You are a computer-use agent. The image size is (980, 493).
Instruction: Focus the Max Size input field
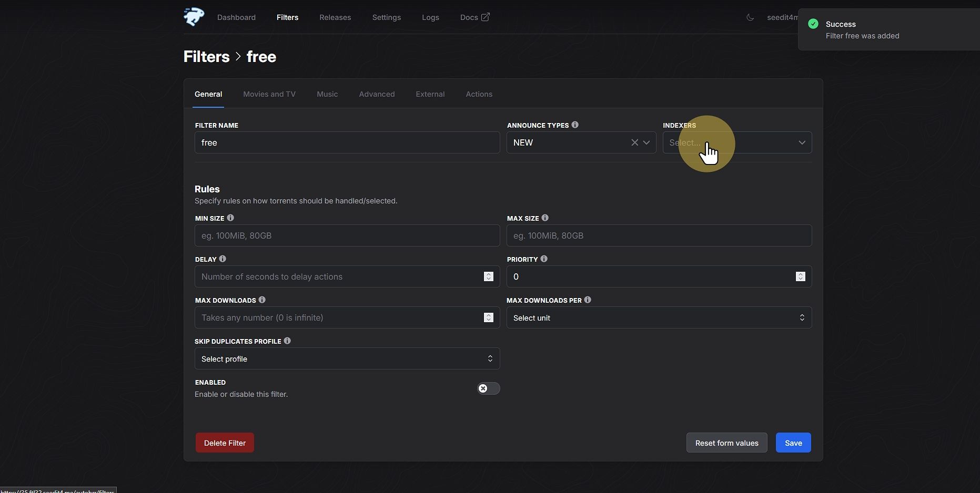coord(659,235)
